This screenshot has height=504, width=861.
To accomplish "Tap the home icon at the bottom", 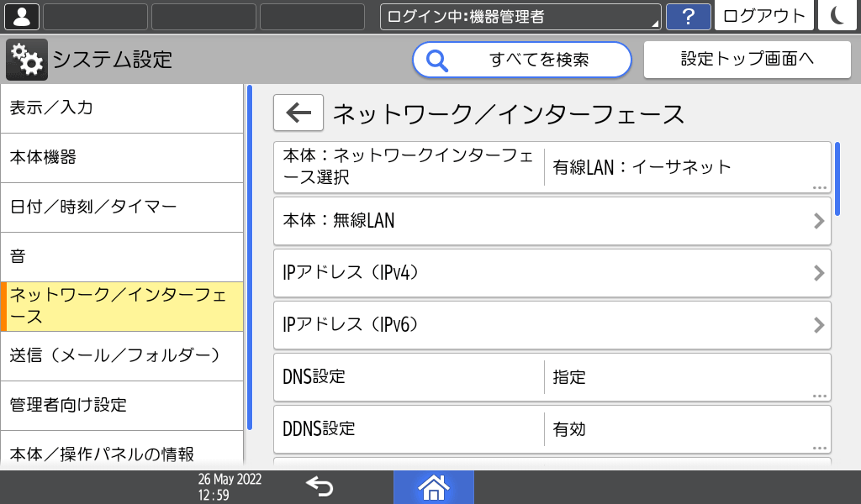I will [x=434, y=486].
